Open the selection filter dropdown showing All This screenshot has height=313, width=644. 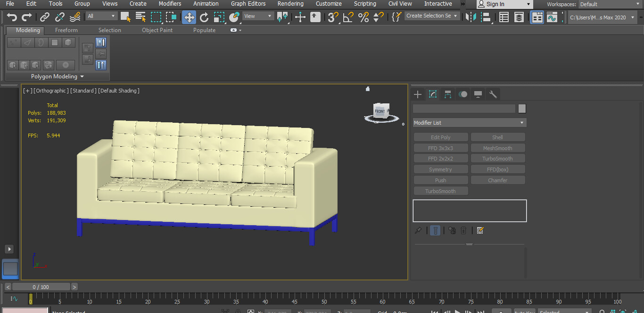click(101, 16)
